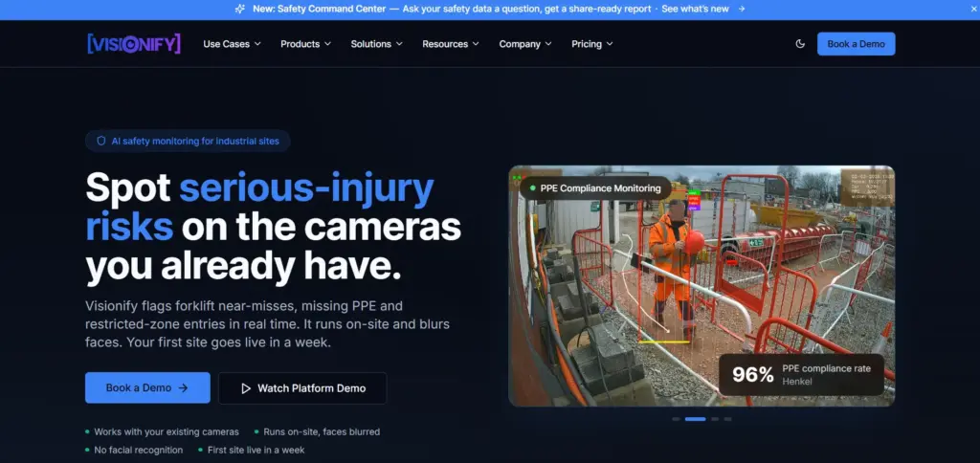Screen dimensions: 980x463
Task: Click the 'serious-injury risks' headline text
Action: coord(259,207)
